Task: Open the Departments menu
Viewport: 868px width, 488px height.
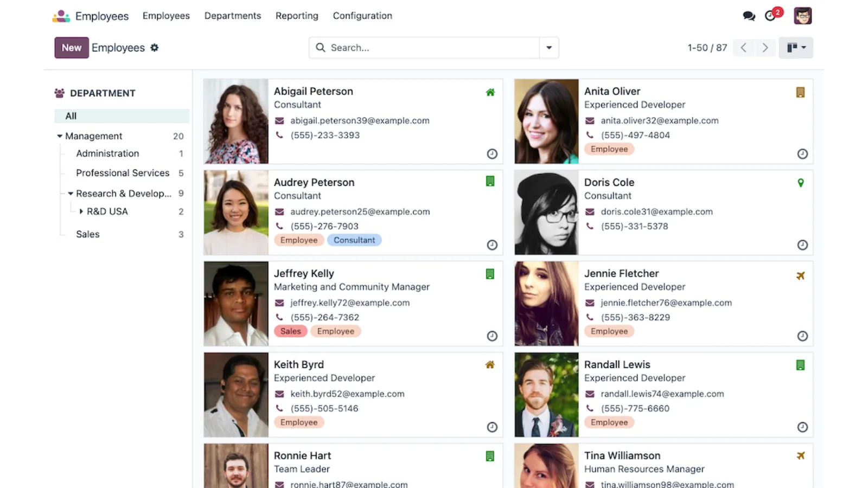Action: (x=233, y=16)
